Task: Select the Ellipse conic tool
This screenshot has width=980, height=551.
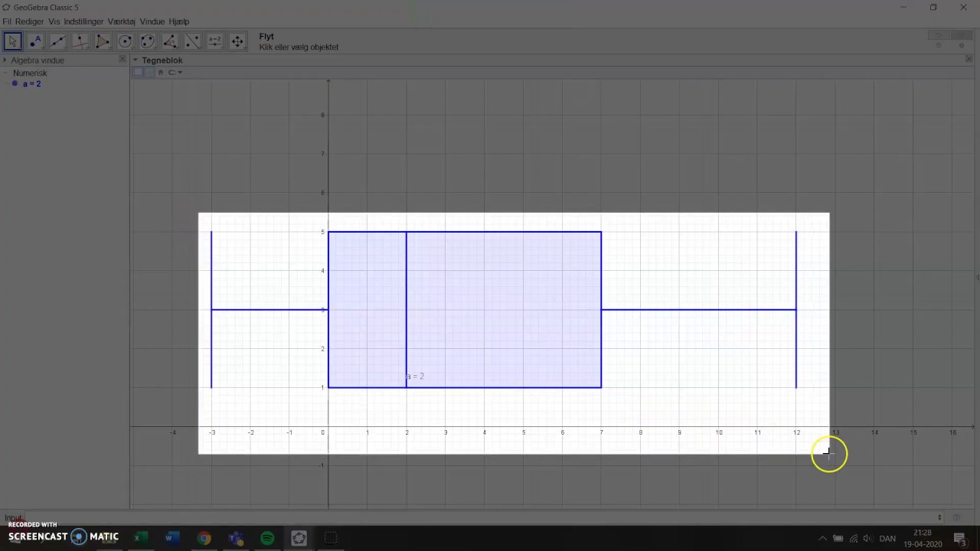Action: point(148,41)
